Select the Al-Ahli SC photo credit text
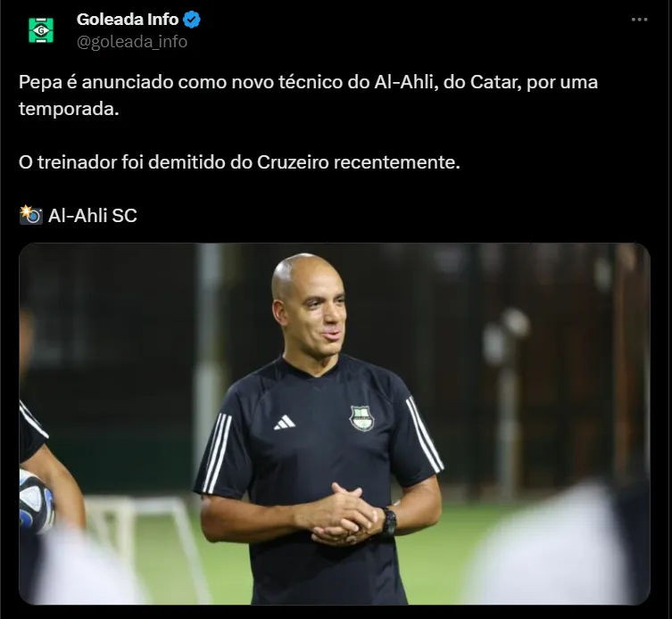The image size is (672, 619). coord(93,216)
